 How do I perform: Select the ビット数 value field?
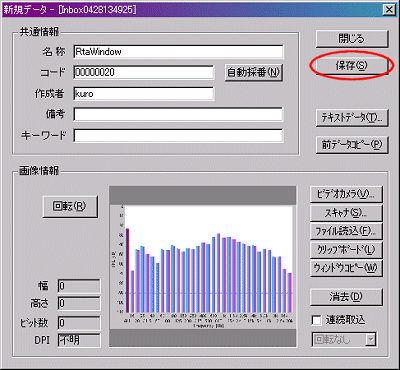[x=79, y=323]
